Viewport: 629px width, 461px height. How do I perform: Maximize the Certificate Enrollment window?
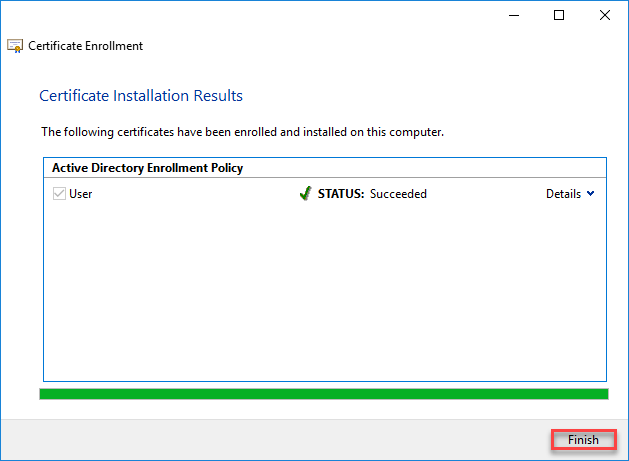click(559, 15)
